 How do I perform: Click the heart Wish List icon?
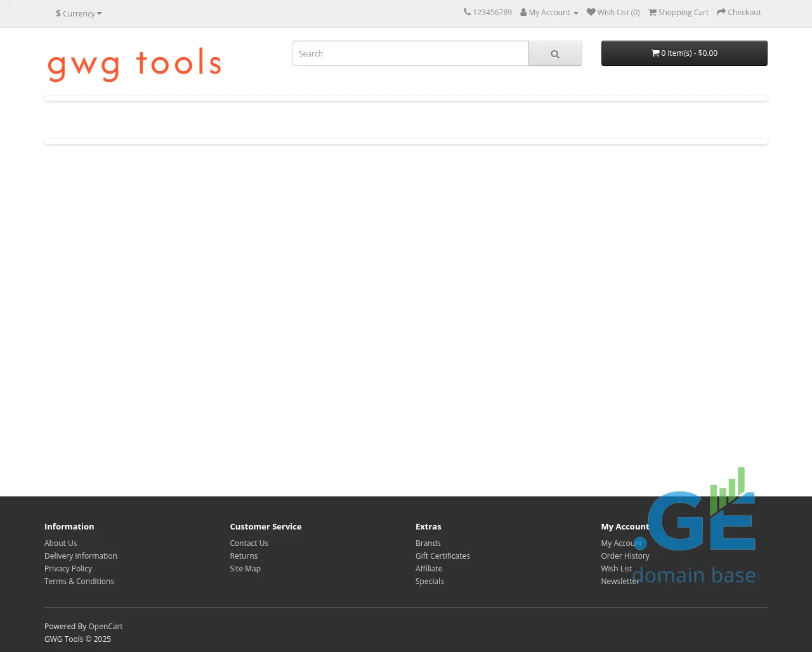[x=591, y=13]
